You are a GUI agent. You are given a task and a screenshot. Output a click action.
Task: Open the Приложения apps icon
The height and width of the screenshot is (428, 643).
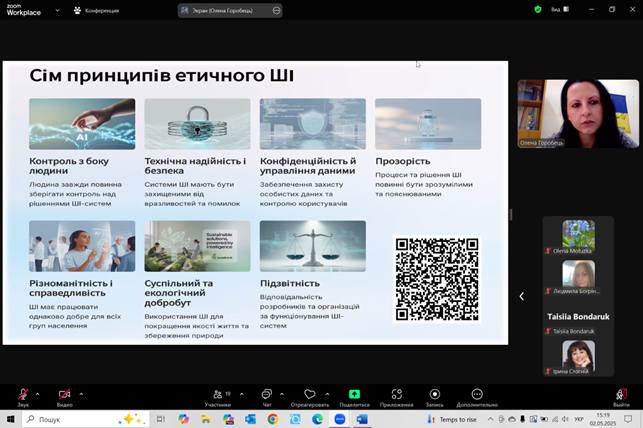coord(396,395)
